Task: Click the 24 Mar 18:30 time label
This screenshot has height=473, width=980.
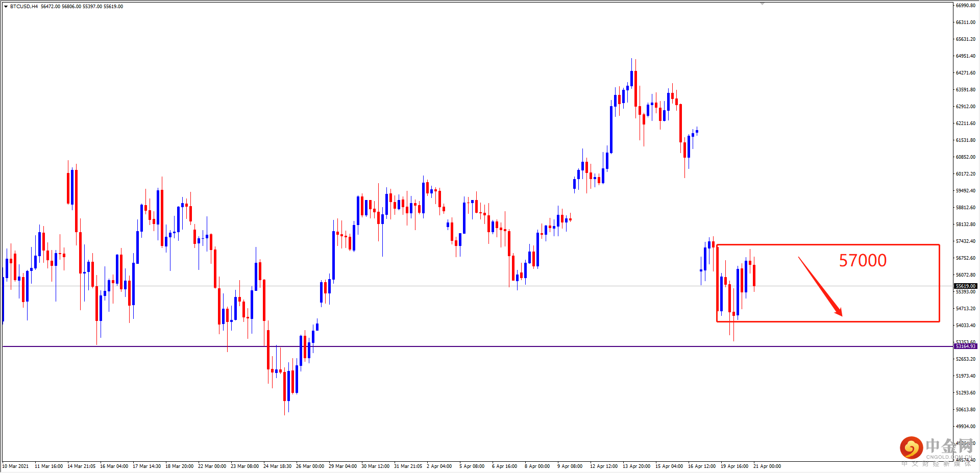Action: coord(277,466)
